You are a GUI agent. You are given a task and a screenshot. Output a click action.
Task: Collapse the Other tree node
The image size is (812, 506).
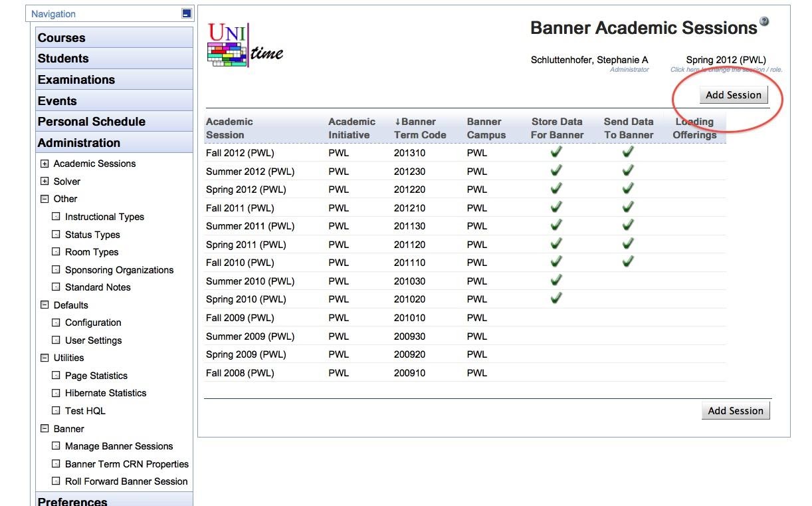[x=45, y=199]
